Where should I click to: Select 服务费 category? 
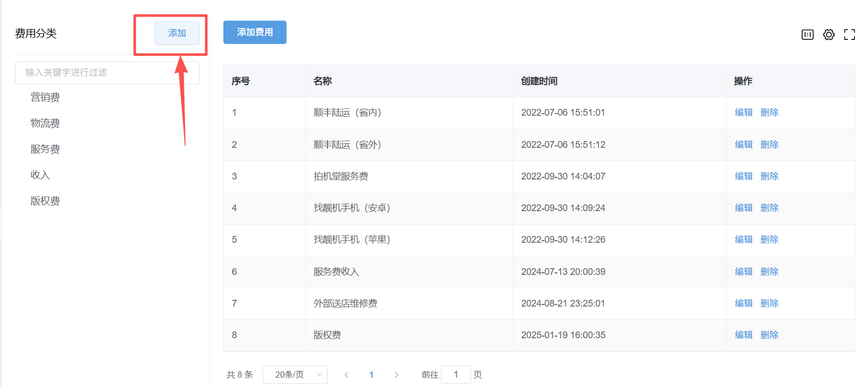click(x=45, y=149)
